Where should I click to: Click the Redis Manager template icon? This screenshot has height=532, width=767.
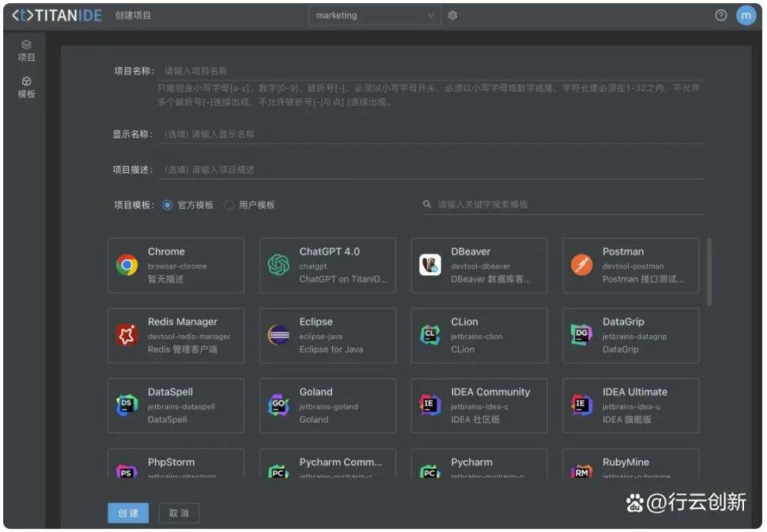pyautogui.click(x=127, y=334)
